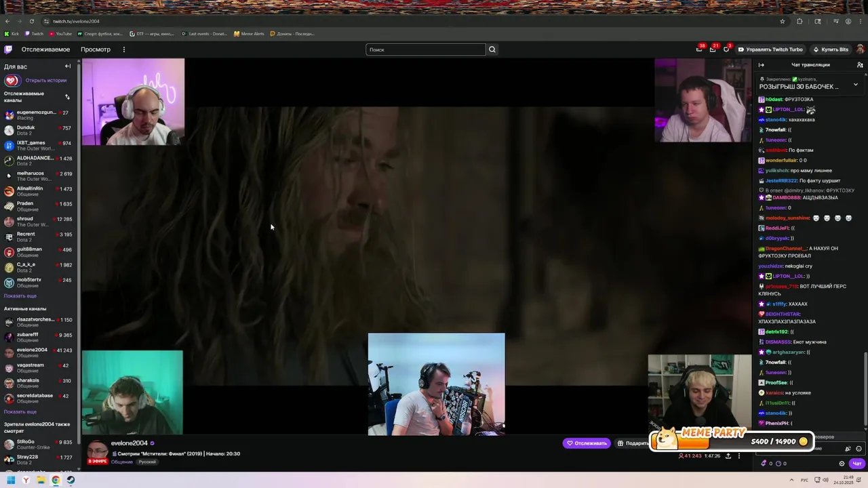This screenshot has height=488, width=868.
Task: Open the inbox notifications with 21 badge
Action: click(713, 49)
